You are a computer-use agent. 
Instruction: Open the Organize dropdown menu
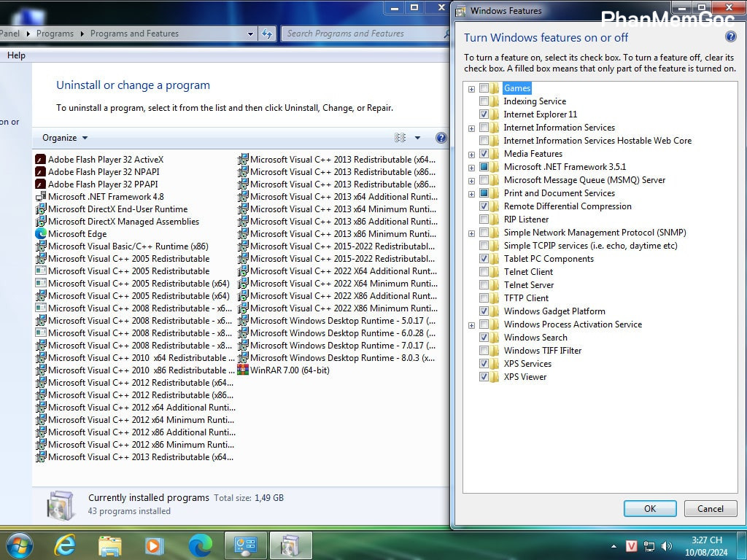[x=65, y=138]
